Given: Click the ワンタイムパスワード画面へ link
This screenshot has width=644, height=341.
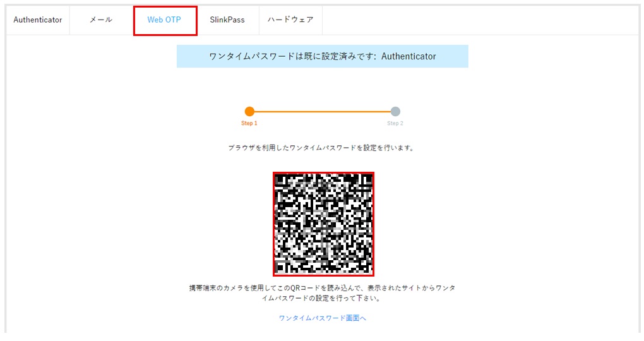Looking at the screenshot, I should pos(323,318).
